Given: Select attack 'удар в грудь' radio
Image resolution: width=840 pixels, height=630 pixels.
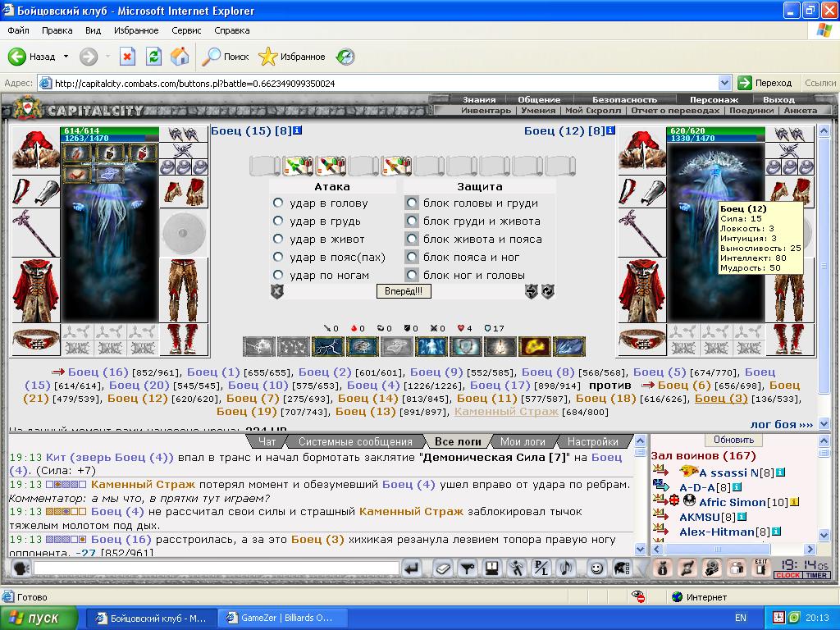Looking at the screenshot, I should click(278, 221).
